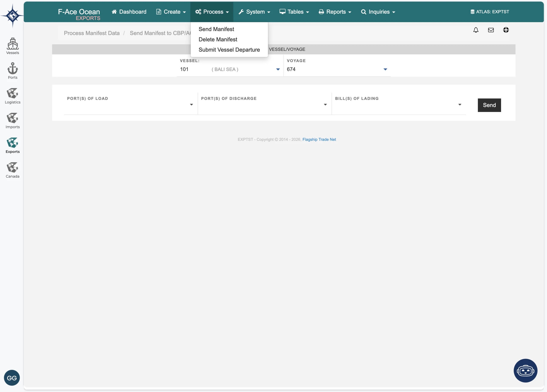Click the notifications bell icon
This screenshot has width=547, height=392.
click(x=476, y=30)
